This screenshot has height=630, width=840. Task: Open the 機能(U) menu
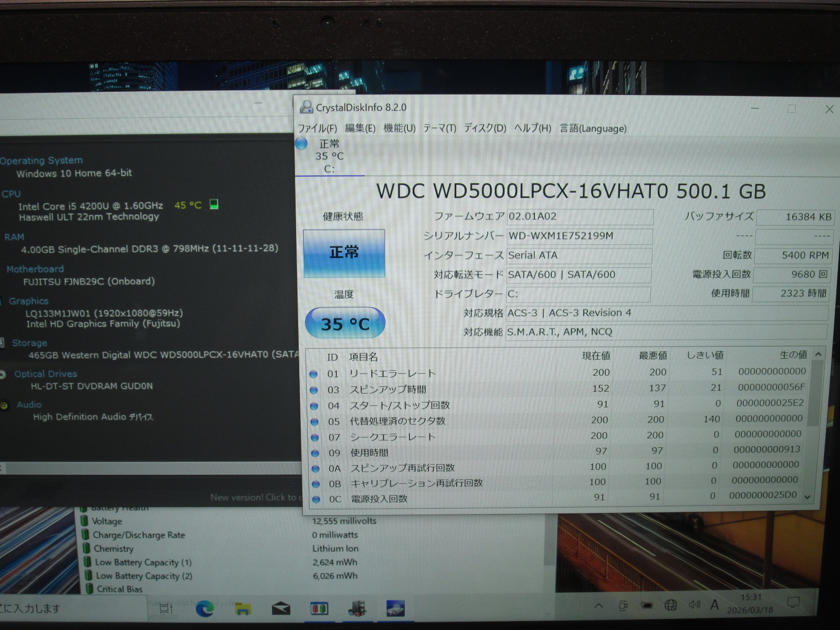399,129
